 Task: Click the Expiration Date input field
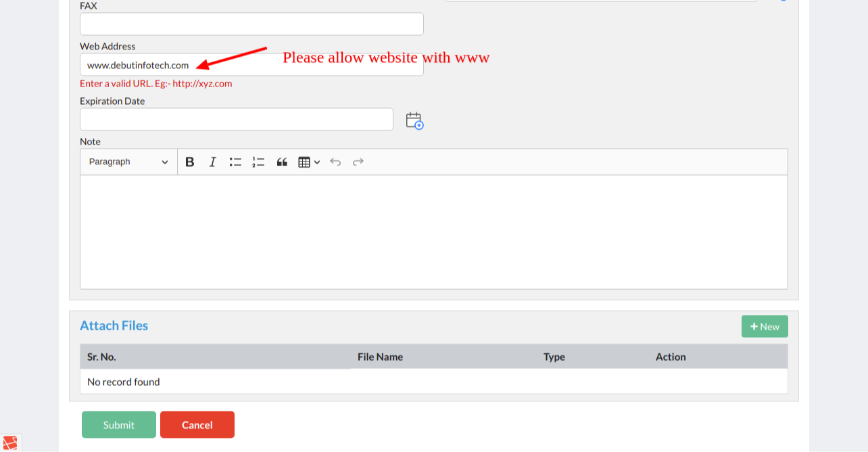point(237,120)
